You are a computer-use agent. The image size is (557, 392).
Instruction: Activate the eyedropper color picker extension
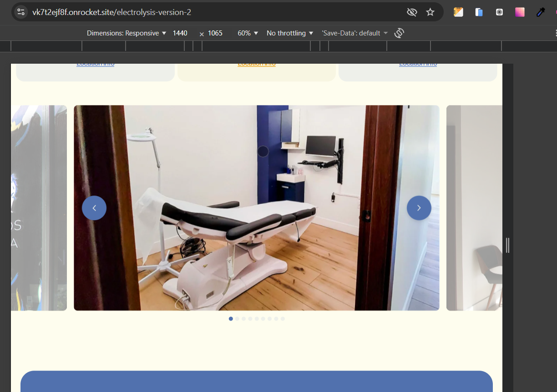pos(540,12)
